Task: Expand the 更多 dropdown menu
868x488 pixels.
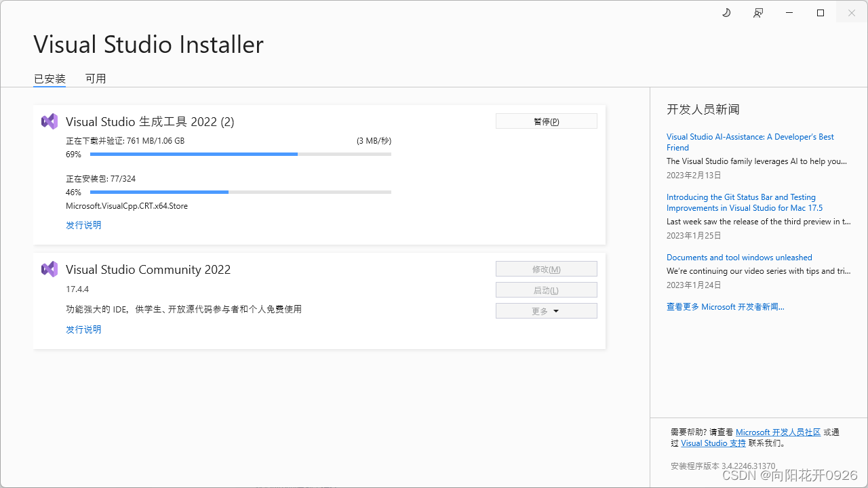Action: pyautogui.click(x=546, y=310)
